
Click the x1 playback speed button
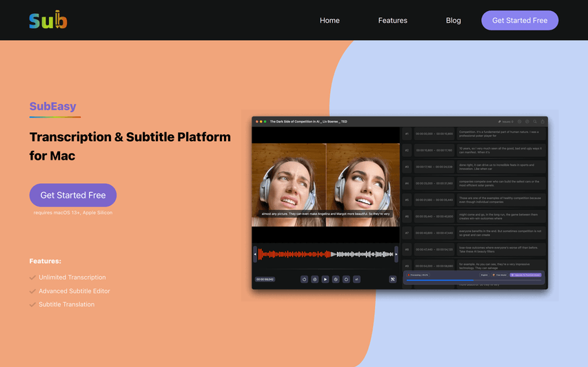[x=356, y=280]
